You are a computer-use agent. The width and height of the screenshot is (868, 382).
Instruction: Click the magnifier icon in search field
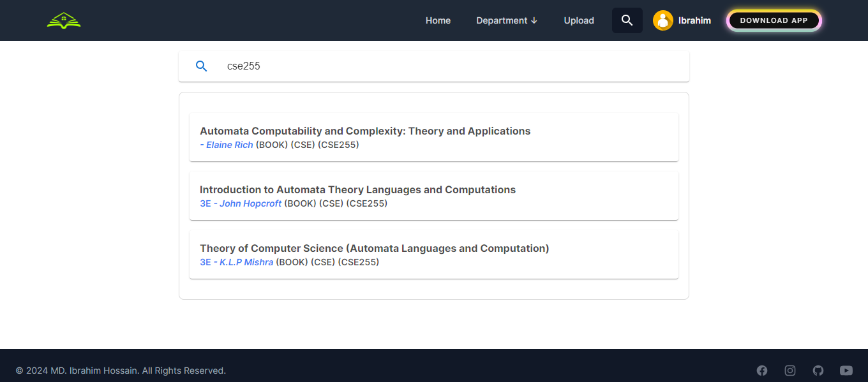[201, 66]
